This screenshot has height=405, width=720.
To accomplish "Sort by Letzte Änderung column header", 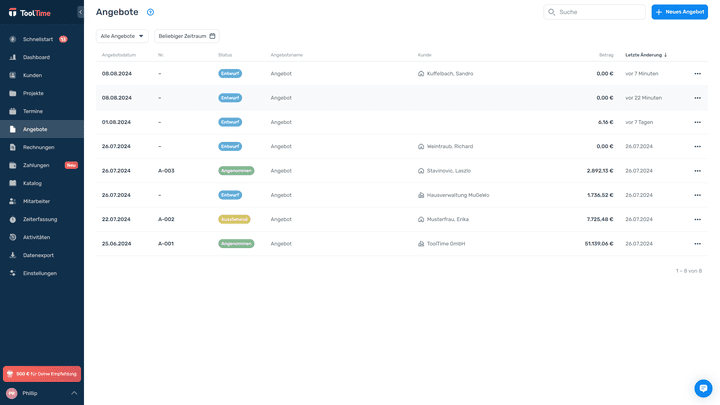I will 645,55.
